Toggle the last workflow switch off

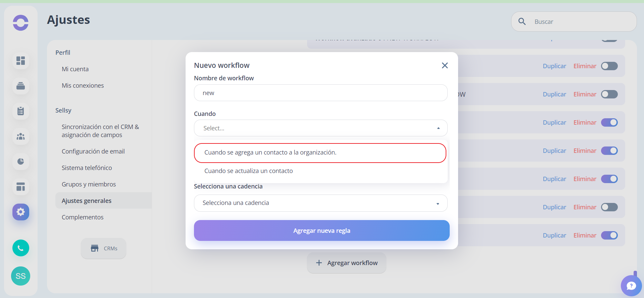[609, 236]
